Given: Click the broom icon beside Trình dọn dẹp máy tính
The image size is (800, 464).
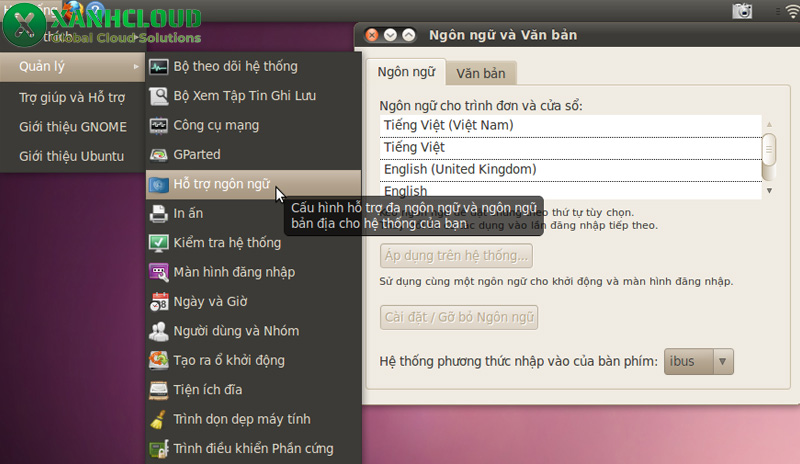Looking at the screenshot, I should pos(158,420).
